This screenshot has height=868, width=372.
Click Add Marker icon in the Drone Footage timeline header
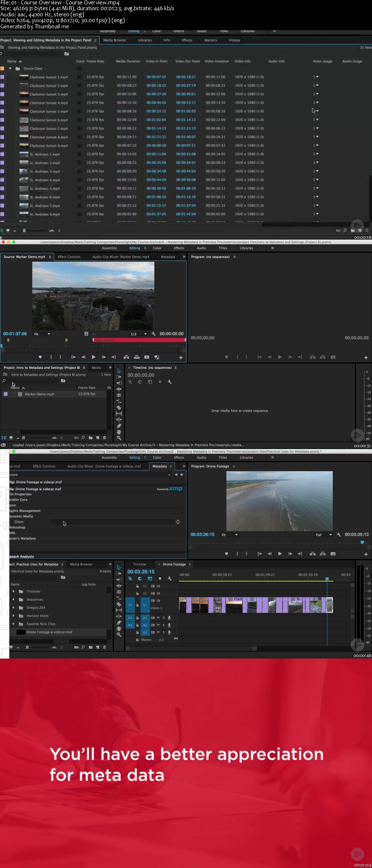(160, 579)
